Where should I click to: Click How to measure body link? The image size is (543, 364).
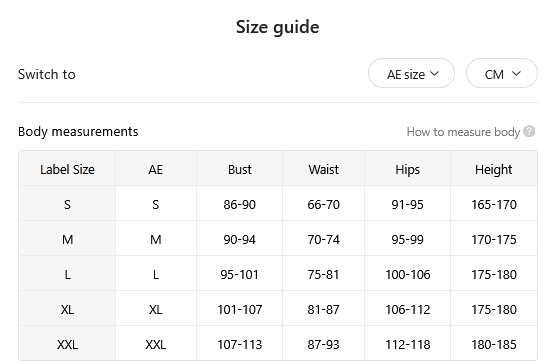click(463, 132)
